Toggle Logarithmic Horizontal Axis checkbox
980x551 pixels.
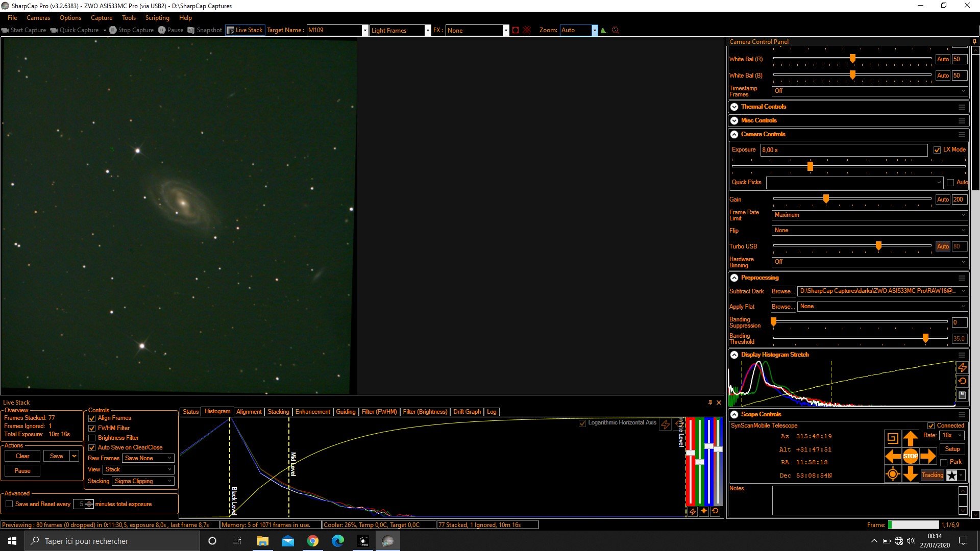coord(582,423)
